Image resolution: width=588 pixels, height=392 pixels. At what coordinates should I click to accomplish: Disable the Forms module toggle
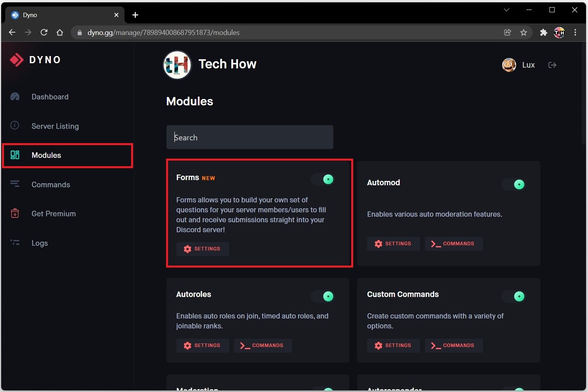tap(323, 179)
